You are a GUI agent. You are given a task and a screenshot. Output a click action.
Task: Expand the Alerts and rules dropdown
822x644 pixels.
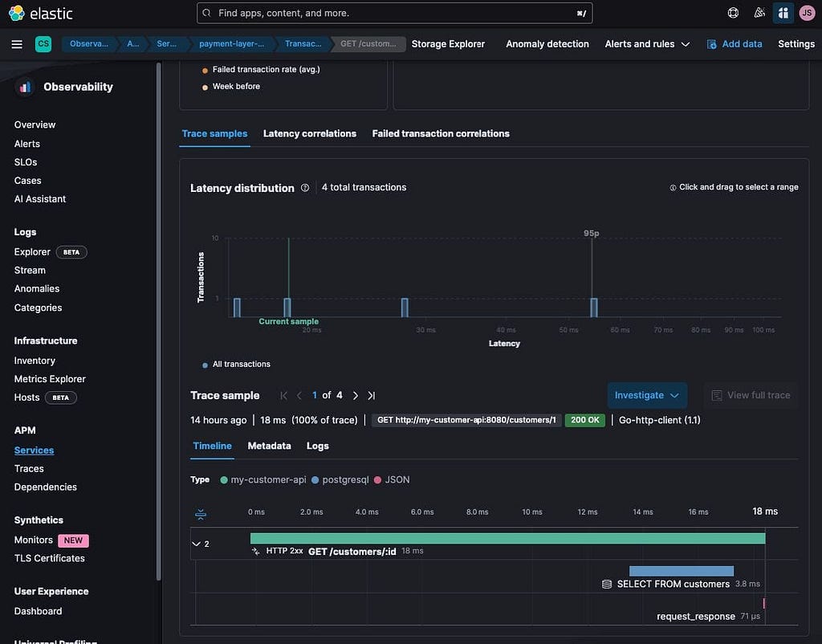coord(646,44)
